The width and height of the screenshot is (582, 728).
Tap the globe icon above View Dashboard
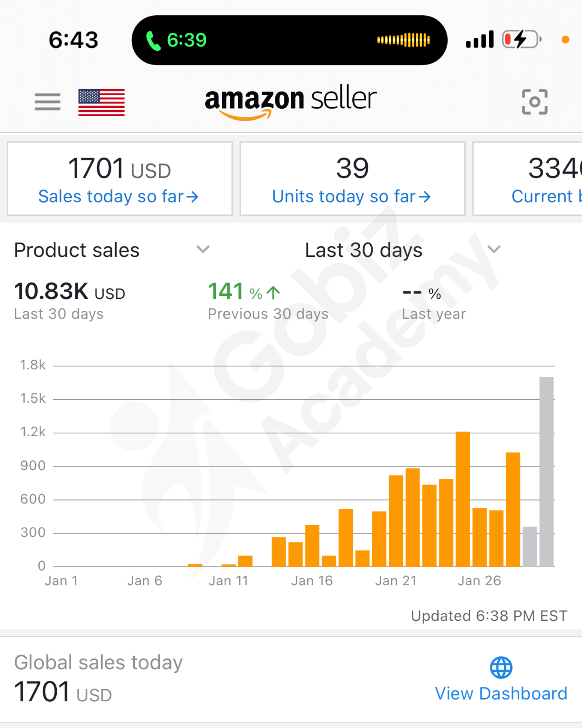click(501, 667)
